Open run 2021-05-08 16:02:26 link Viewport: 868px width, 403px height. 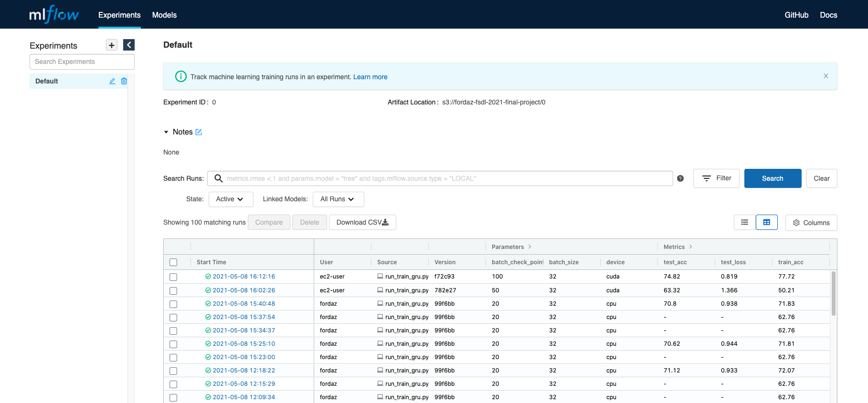point(244,290)
